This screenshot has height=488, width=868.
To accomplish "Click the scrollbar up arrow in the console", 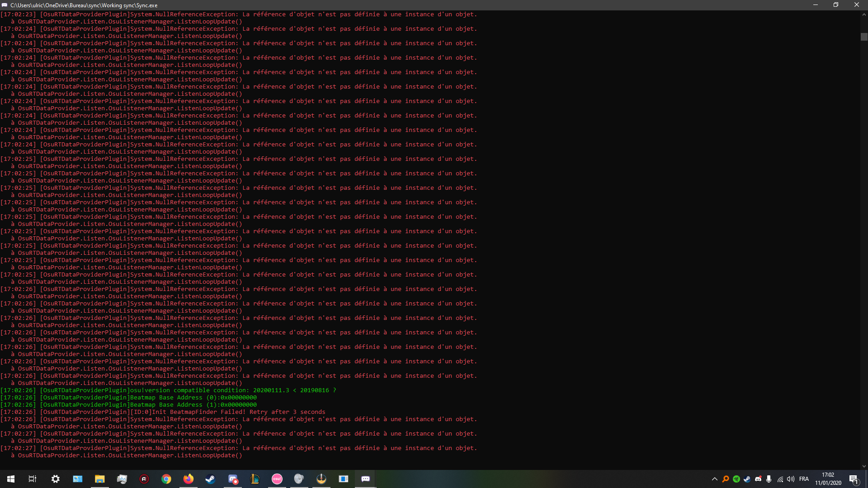I will pyautogui.click(x=864, y=14).
